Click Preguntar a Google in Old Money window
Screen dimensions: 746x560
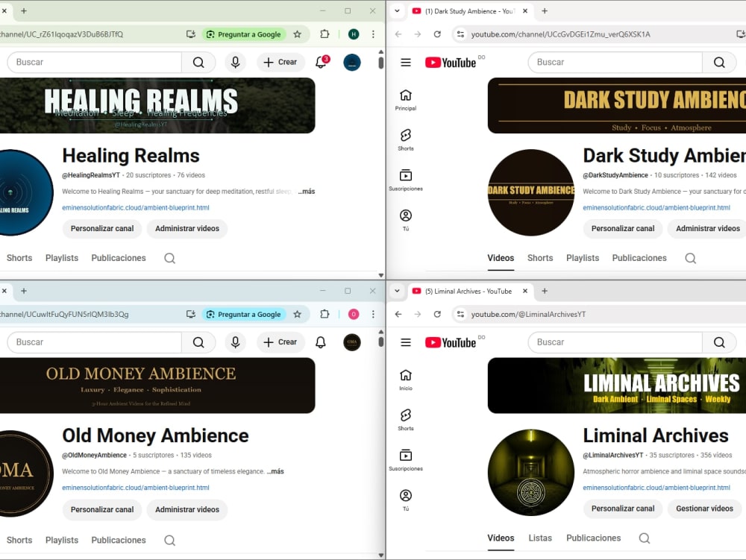pos(244,314)
